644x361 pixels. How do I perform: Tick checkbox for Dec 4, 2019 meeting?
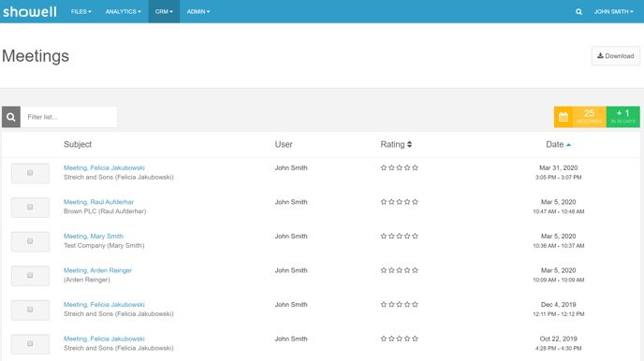(x=30, y=310)
